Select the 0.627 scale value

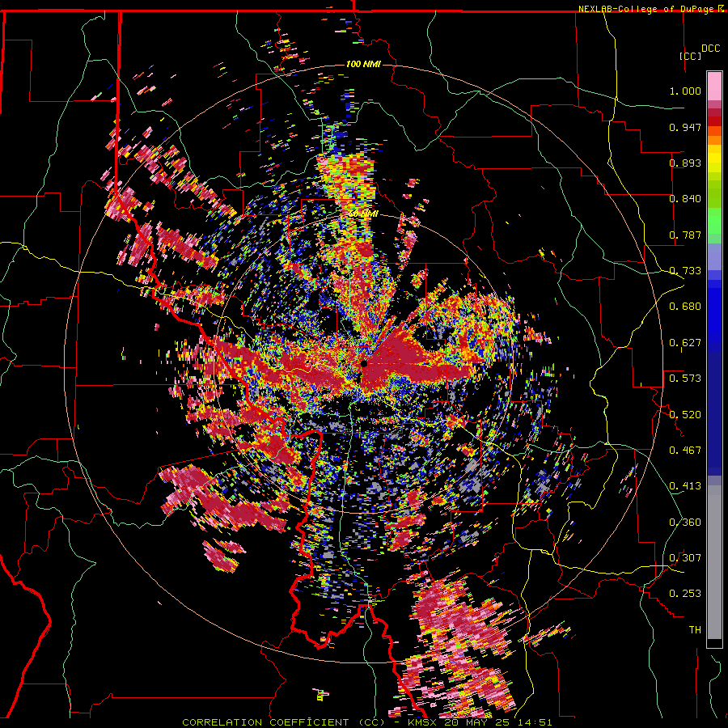685,343
